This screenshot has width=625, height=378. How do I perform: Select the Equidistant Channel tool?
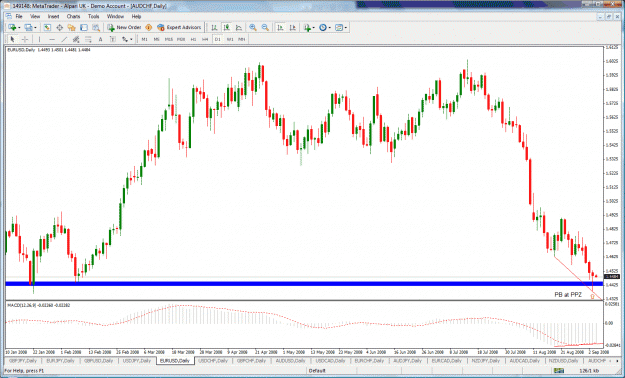pyautogui.click(x=76, y=39)
